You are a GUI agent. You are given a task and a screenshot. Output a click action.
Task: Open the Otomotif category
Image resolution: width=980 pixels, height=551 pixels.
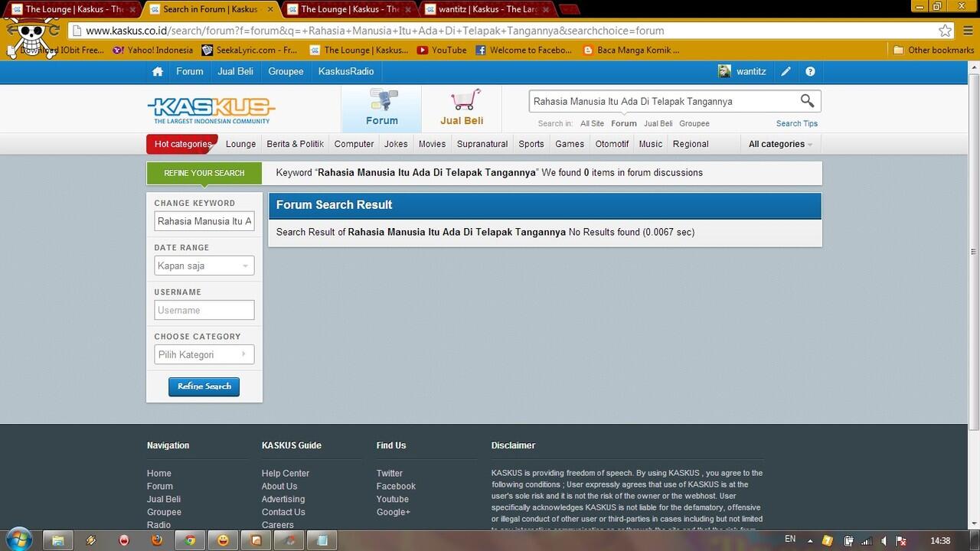click(612, 144)
